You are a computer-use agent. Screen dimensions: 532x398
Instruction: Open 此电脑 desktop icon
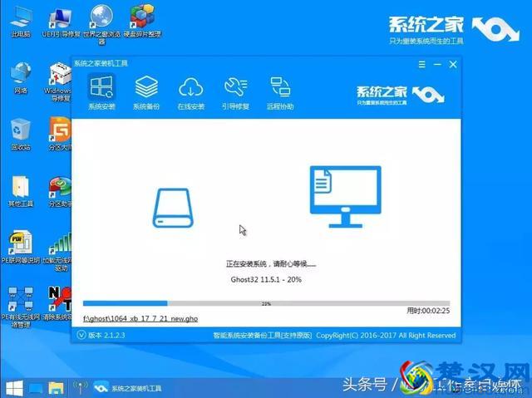21,22
